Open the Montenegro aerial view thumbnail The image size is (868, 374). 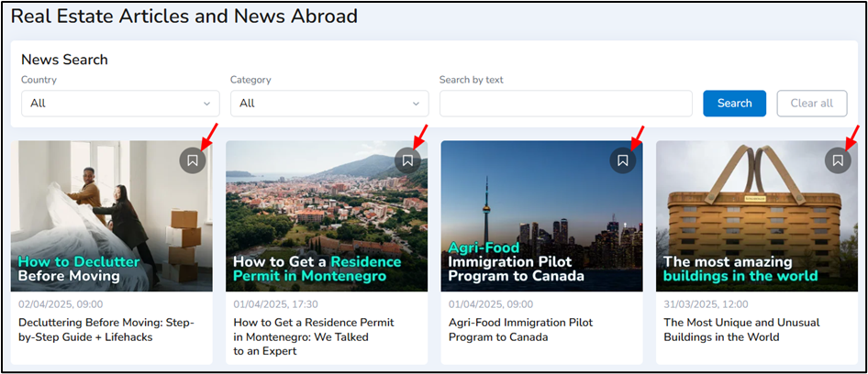[x=327, y=215]
